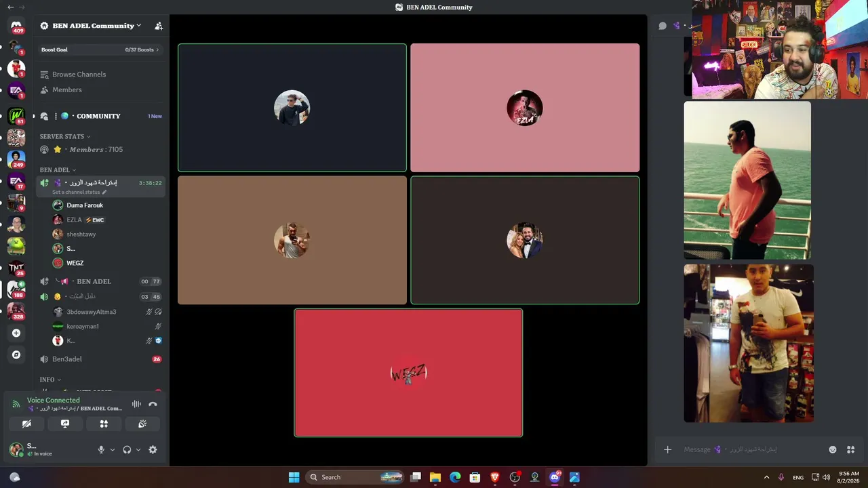Open the server with badge 249

tap(16, 159)
